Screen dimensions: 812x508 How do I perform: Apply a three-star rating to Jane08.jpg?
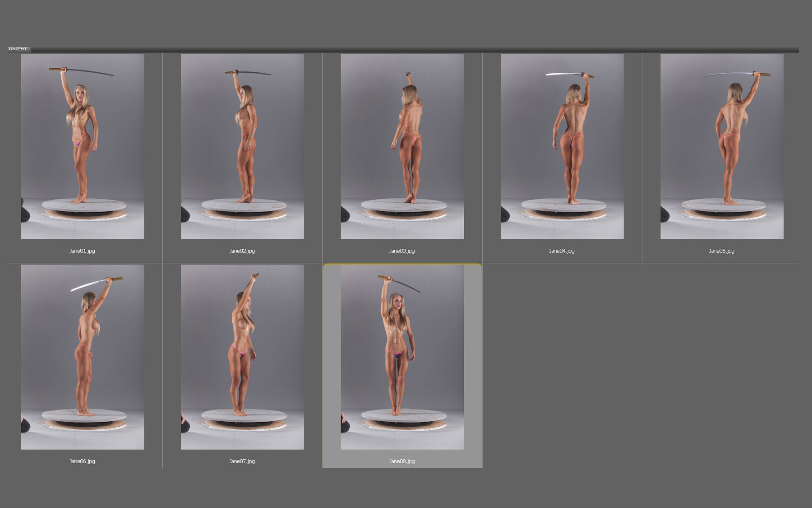click(402, 454)
